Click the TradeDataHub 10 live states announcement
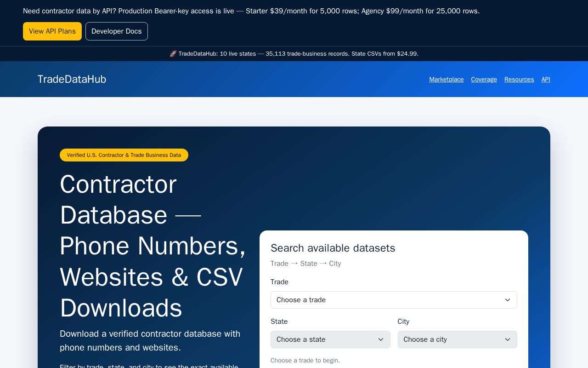 click(x=294, y=54)
